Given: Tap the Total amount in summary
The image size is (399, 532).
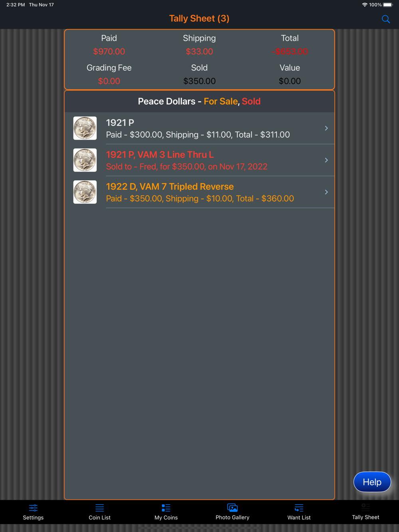Looking at the screenshot, I should click(x=290, y=51).
